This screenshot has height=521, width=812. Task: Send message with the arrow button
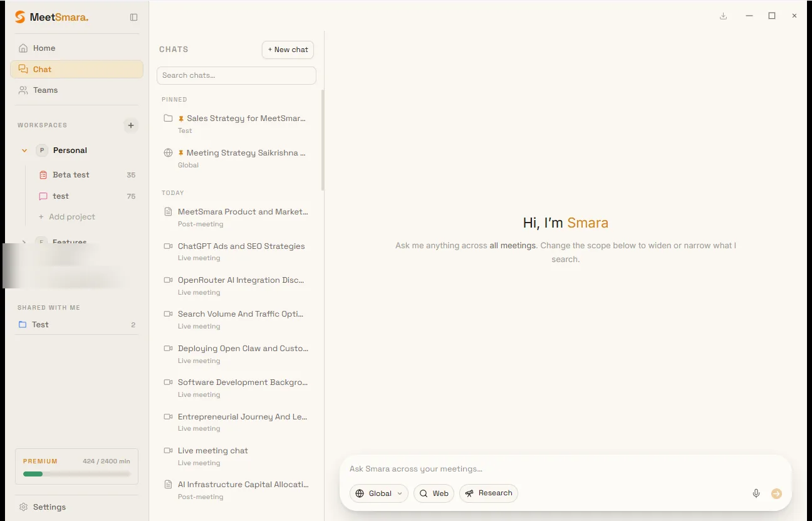pyautogui.click(x=776, y=493)
